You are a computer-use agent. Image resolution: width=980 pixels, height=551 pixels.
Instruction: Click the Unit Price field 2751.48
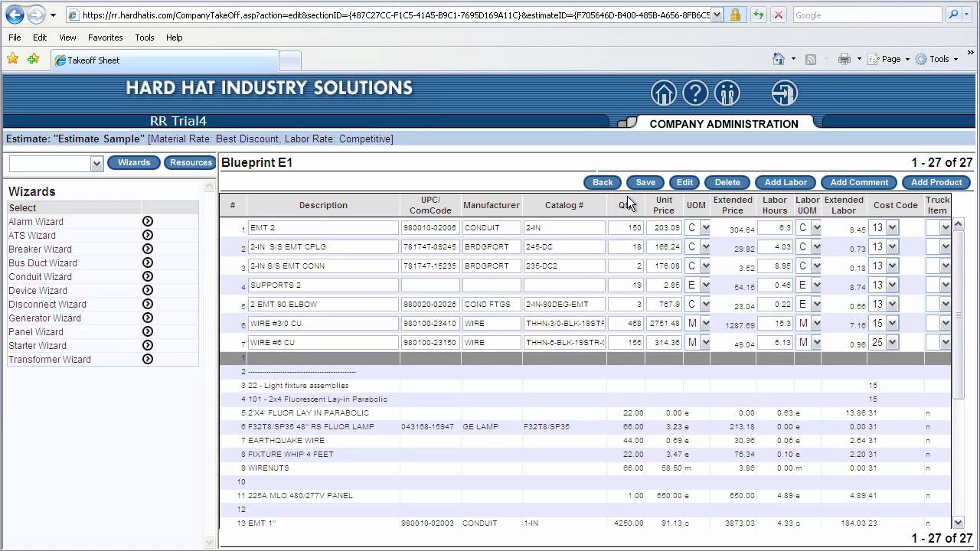pyautogui.click(x=664, y=323)
